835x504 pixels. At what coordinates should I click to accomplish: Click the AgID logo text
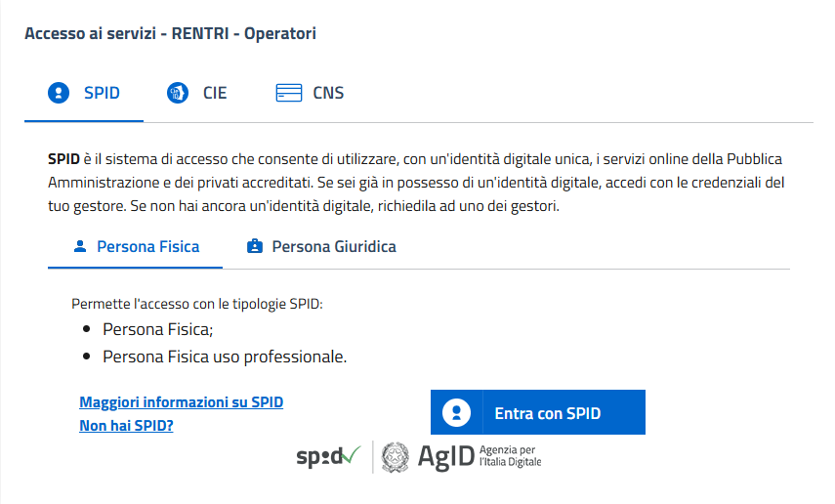coord(445,457)
